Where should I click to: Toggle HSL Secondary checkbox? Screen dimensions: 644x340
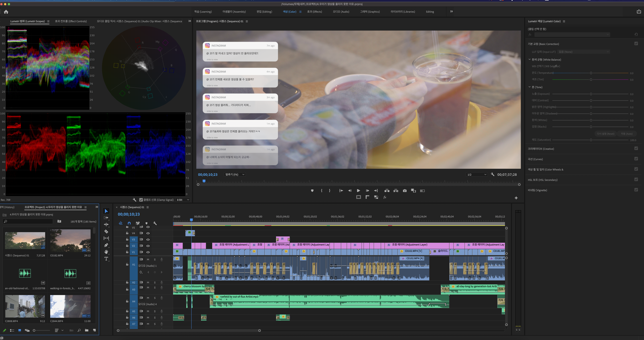(x=636, y=179)
